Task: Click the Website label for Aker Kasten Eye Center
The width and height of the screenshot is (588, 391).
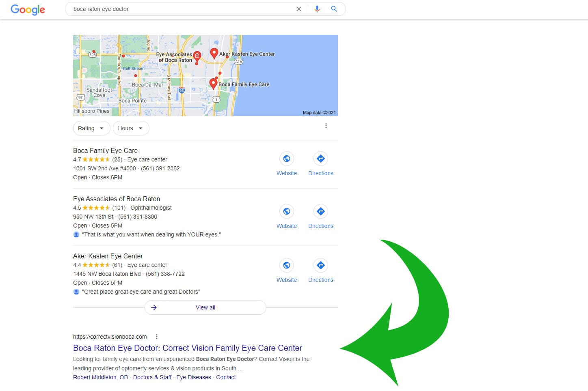Action: pyautogui.click(x=287, y=280)
